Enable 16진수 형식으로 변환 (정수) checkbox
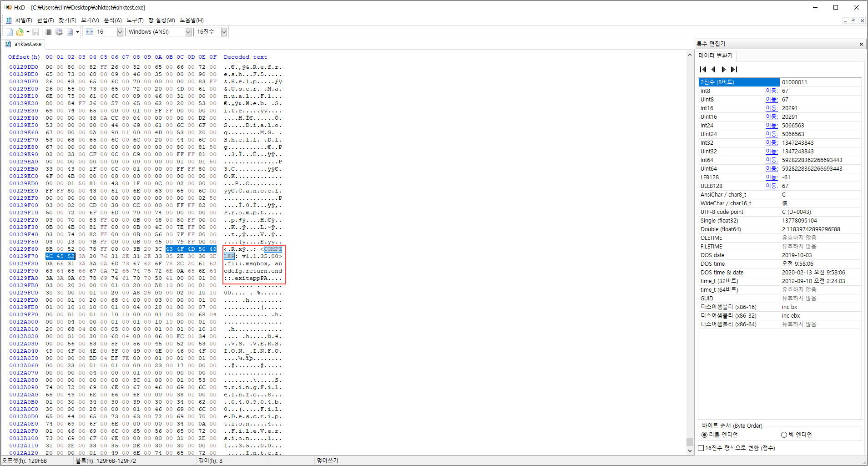868x466 pixels. (701, 448)
